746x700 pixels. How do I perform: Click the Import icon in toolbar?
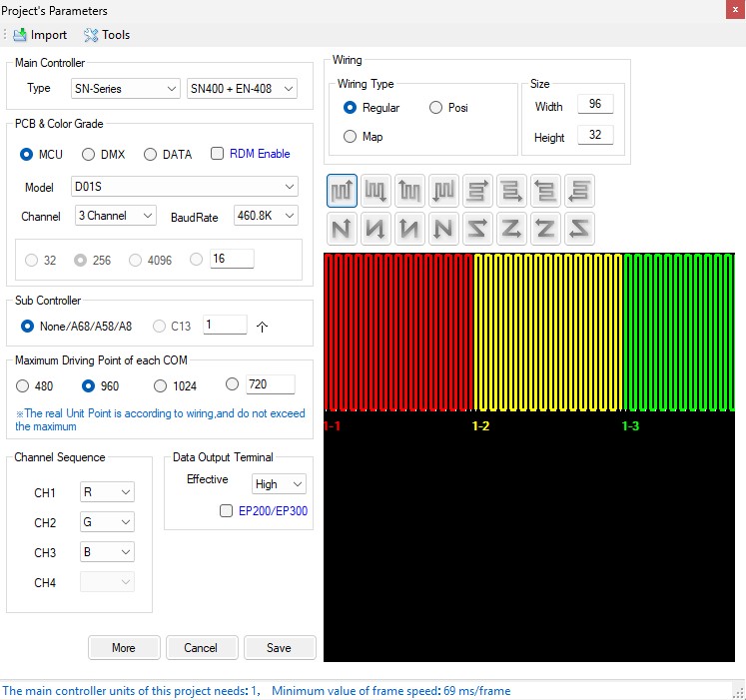20,35
